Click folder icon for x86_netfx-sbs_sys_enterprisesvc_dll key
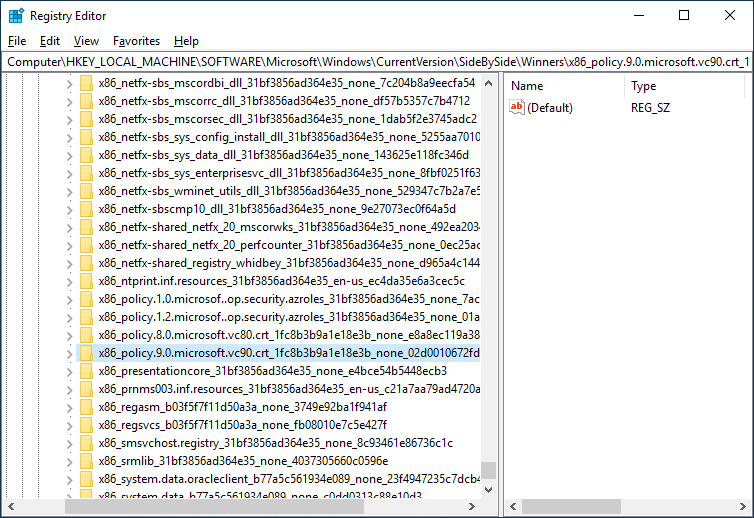Image resolution: width=754 pixels, height=518 pixels. pos(86,173)
